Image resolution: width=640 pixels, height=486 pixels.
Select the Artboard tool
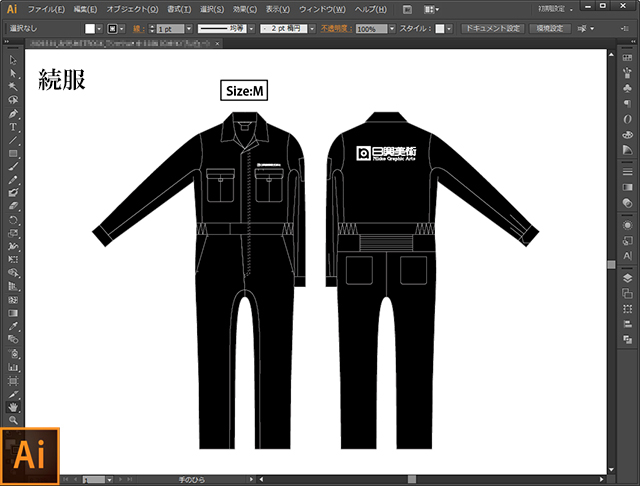click(13, 381)
